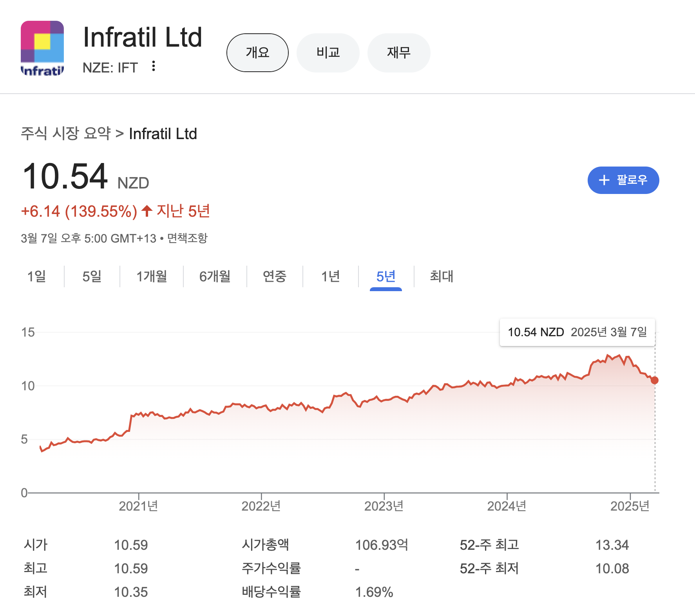The image size is (695, 616).
Task: Select the 5년 time range
Action: point(386,277)
